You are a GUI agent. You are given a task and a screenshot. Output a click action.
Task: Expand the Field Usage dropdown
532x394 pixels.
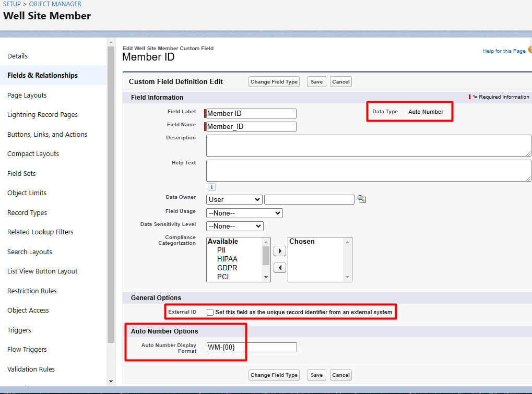pos(244,213)
